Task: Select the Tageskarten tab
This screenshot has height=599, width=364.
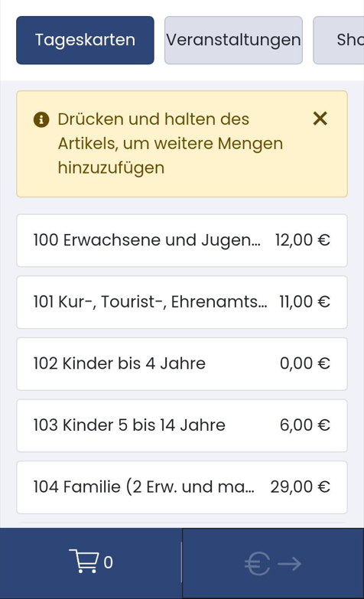Action: point(85,40)
